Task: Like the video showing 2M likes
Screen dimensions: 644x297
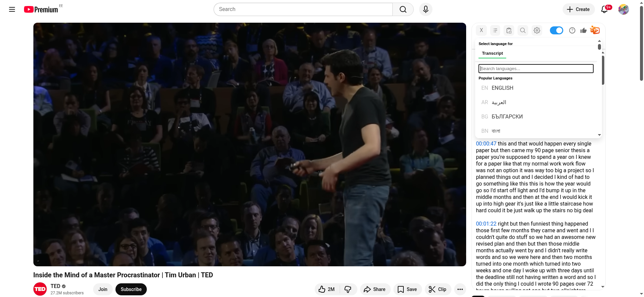Action: [327, 289]
